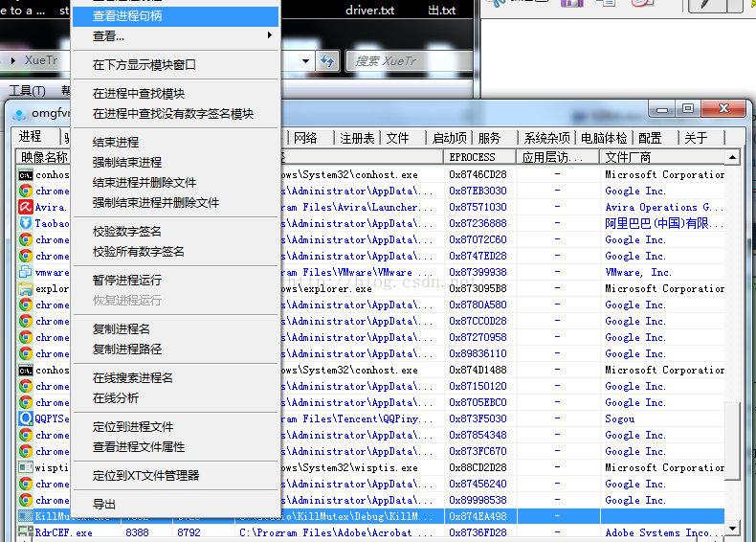The height and width of the screenshot is (542, 756).
Task: Open the explorer address bar dropdown
Action: coord(305,61)
